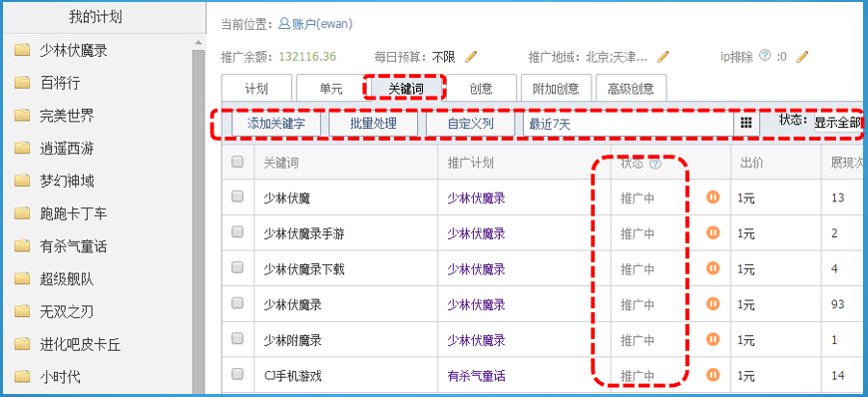
Task: Click balance value 132116.36
Action: 307,57
